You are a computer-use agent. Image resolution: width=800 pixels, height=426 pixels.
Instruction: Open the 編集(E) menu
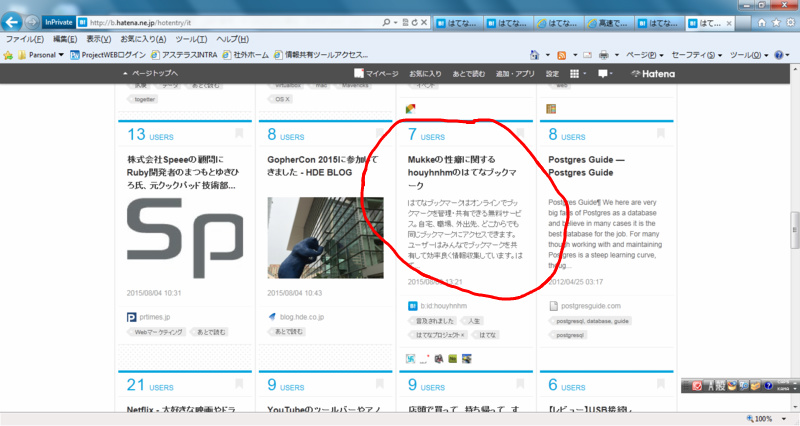tap(65, 39)
